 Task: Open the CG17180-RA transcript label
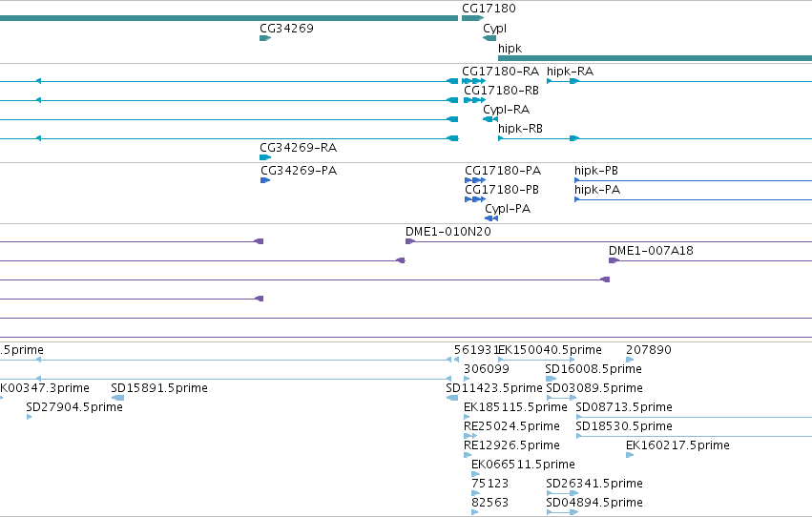coord(500,72)
